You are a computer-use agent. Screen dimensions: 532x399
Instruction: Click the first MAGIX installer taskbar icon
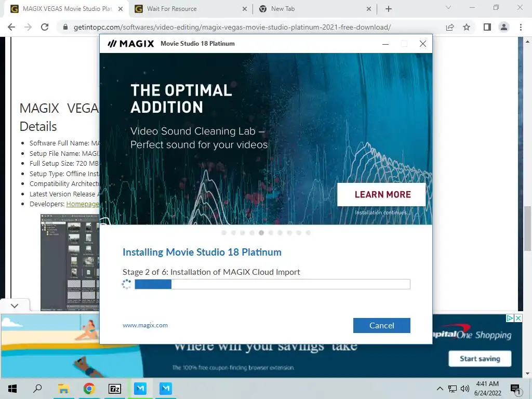coord(140,389)
